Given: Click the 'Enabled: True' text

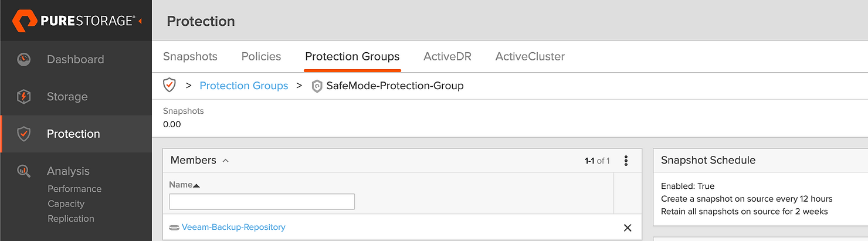Looking at the screenshot, I should (687, 186).
